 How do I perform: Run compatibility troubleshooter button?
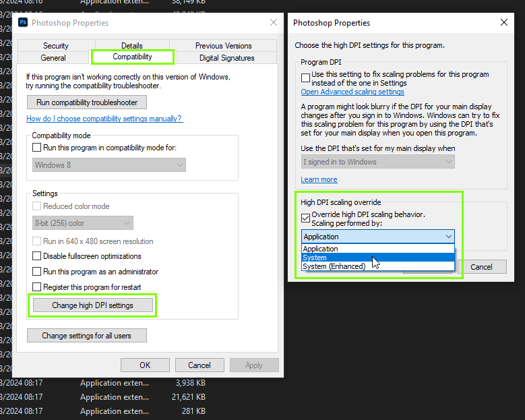tap(87, 102)
